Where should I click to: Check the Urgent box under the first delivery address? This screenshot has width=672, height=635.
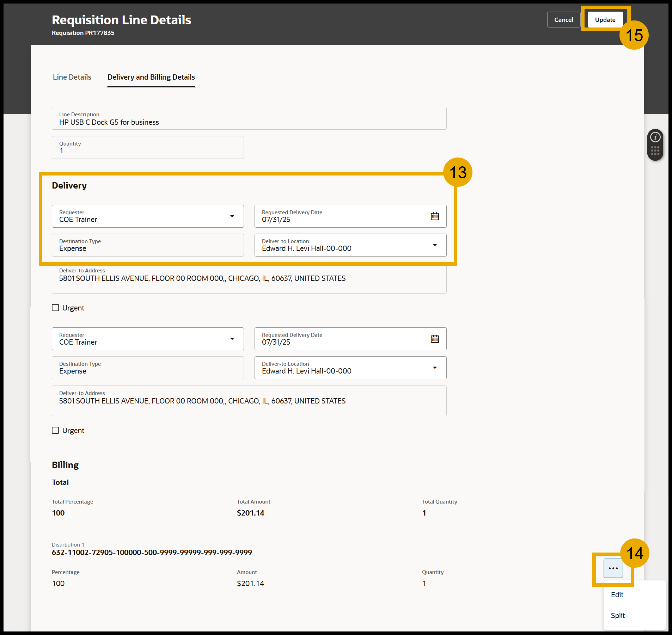tap(55, 308)
